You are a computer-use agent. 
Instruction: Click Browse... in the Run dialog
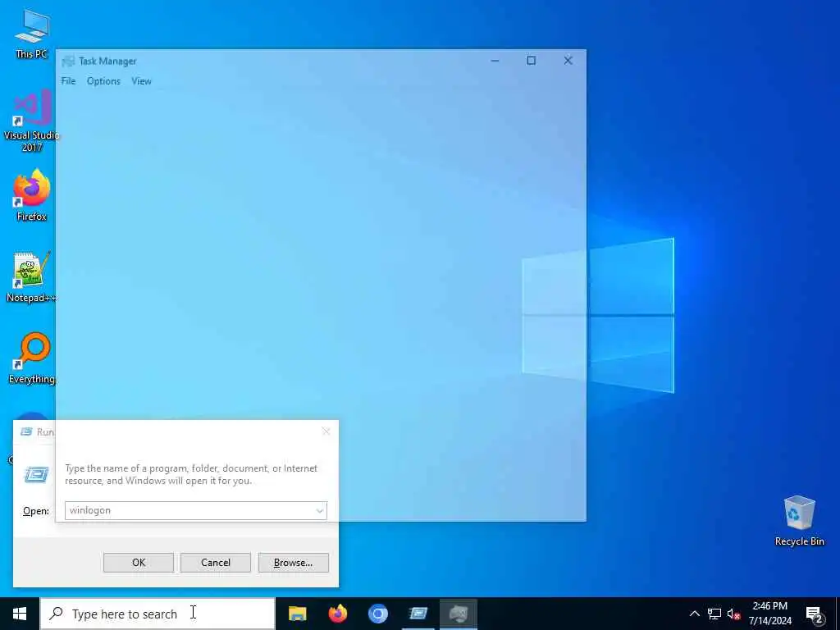pyautogui.click(x=293, y=563)
